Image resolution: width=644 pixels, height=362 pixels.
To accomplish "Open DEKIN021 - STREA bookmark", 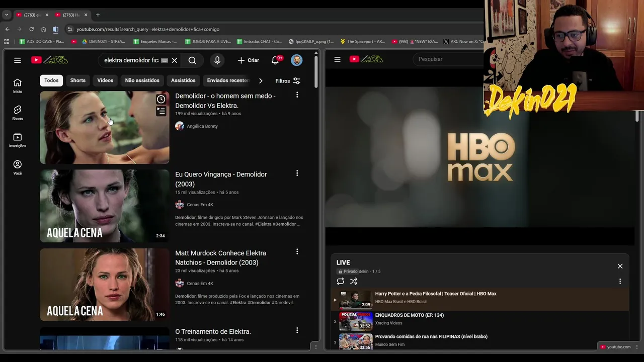I will (104, 41).
